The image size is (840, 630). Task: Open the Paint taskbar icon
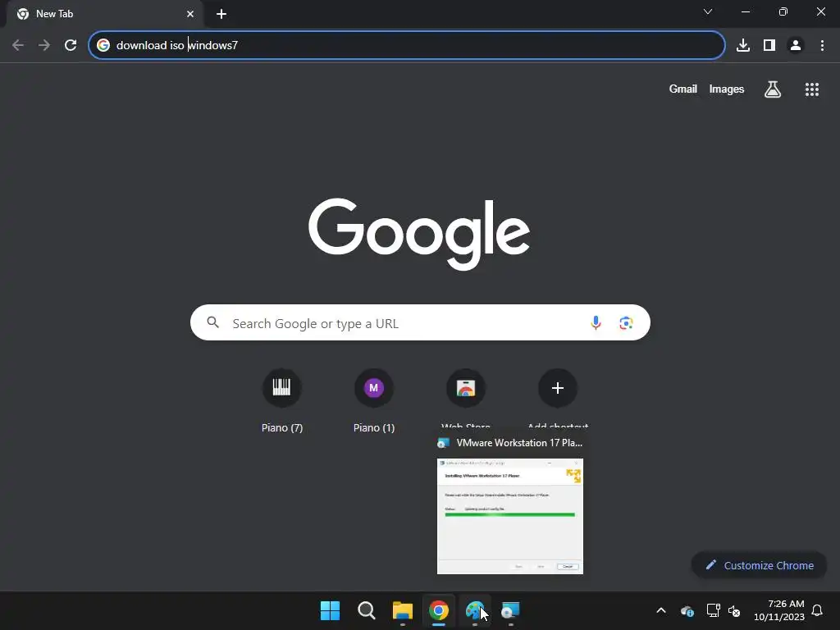(x=475, y=610)
